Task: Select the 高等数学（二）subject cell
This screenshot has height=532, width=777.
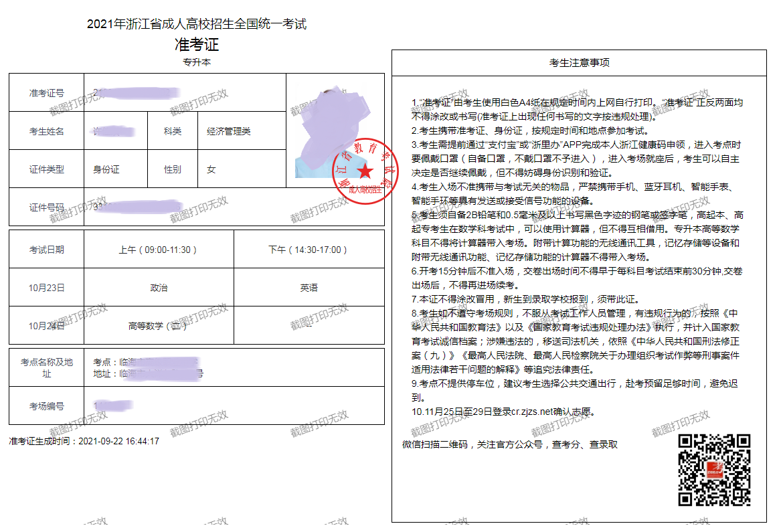Action: pyautogui.click(x=157, y=325)
